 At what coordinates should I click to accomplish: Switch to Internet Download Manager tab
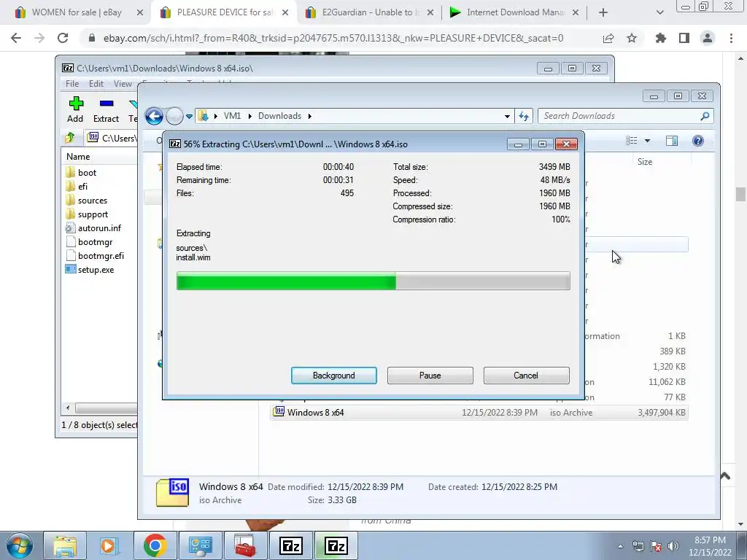[x=516, y=13]
